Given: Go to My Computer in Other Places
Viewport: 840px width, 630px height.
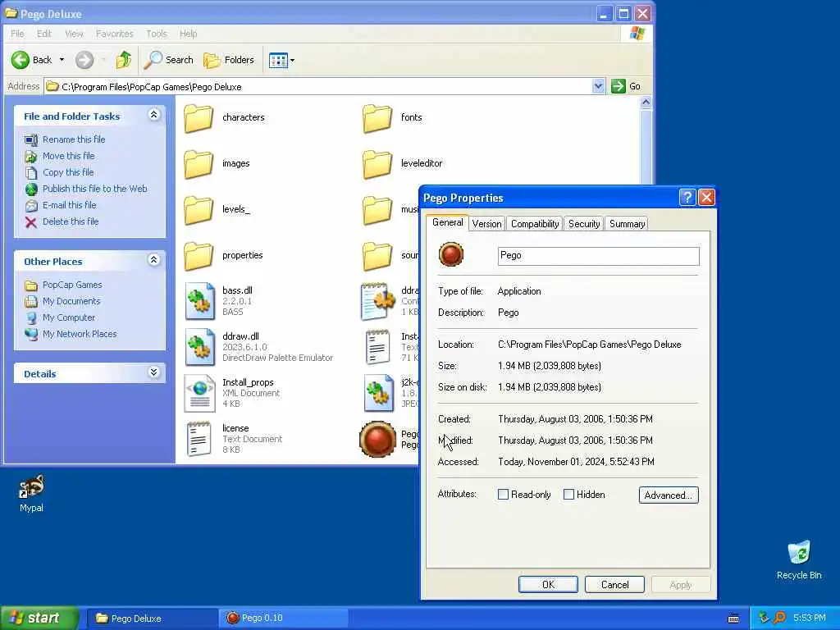Looking at the screenshot, I should click(x=69, y=317).
